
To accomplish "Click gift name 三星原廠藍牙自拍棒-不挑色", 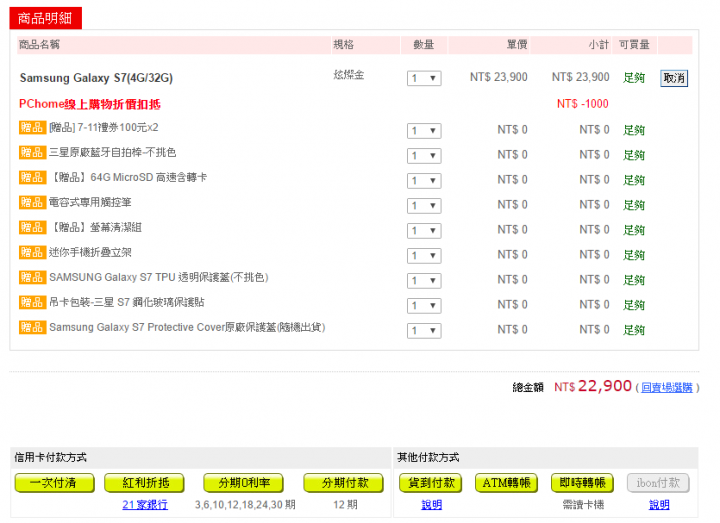I will (112, 152).
